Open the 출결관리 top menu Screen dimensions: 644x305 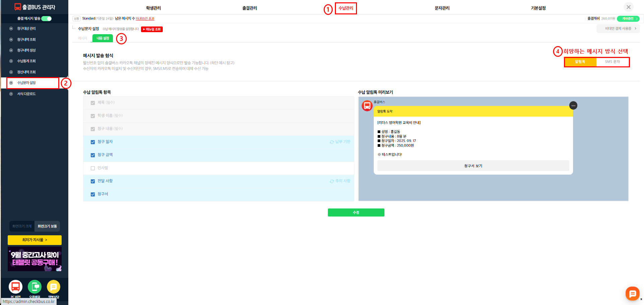click(x=249, y=8)
